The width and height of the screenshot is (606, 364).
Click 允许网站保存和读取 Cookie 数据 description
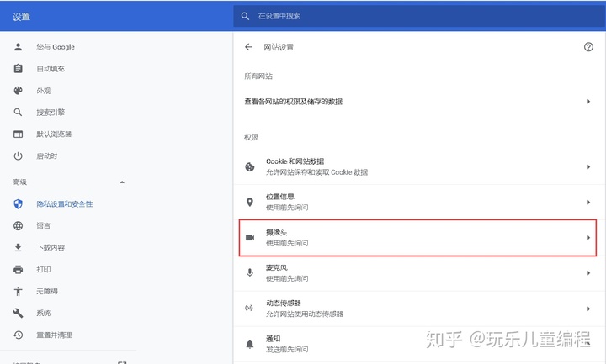pyautogui.click(x=317, y=172)
